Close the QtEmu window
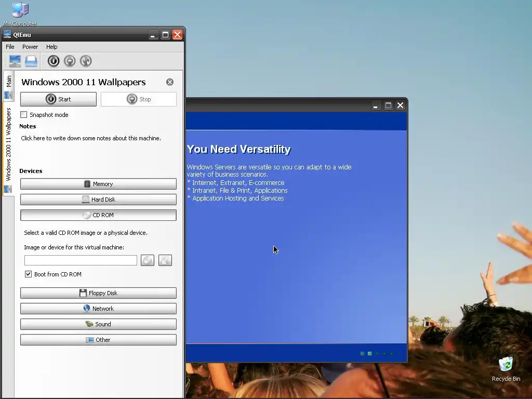 [x=178, y=35]
